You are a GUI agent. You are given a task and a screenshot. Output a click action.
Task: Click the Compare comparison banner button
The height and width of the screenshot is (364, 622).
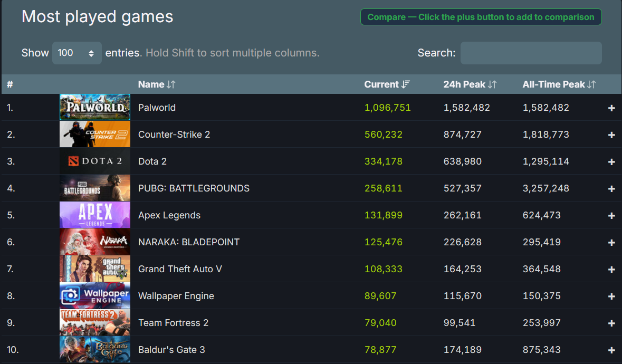[x=481, y=17]
